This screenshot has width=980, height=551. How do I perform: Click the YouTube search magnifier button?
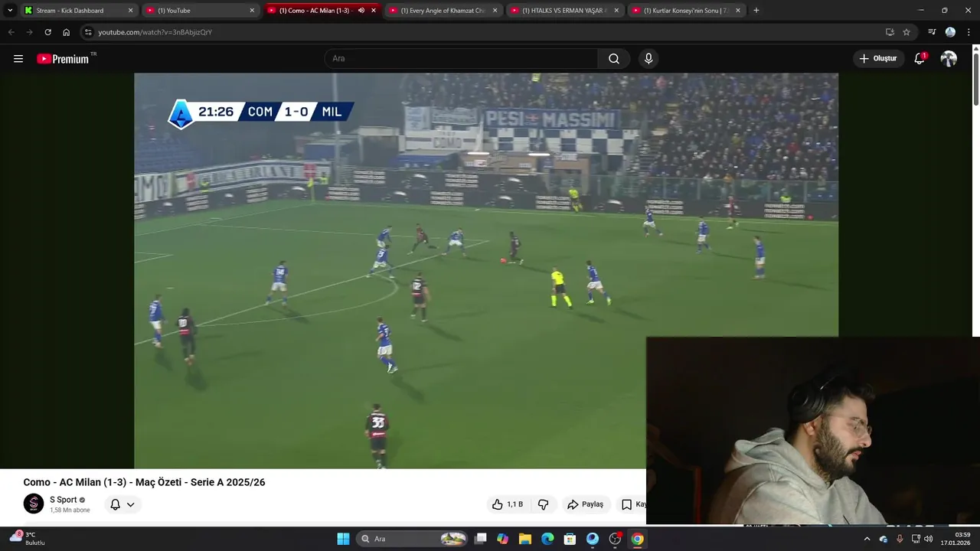point(614,59)
